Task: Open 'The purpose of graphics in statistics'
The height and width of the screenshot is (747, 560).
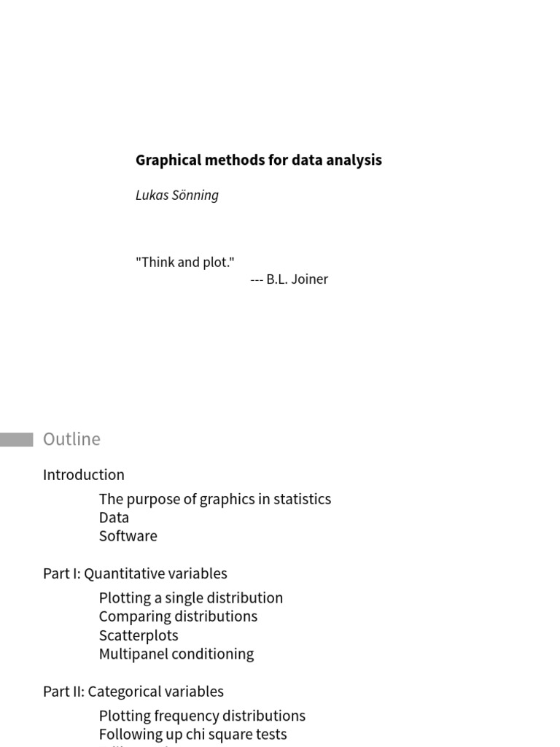Action: [215, 499]
